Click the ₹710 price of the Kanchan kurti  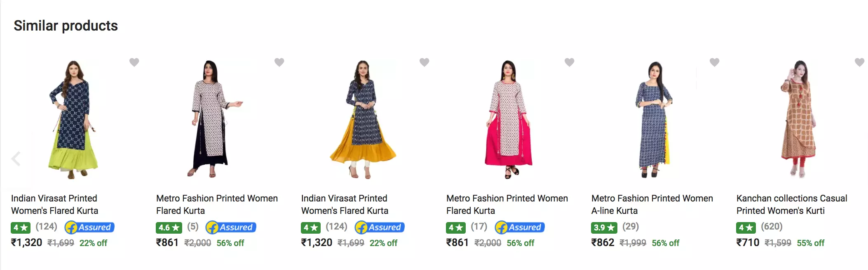coord(748,242)
